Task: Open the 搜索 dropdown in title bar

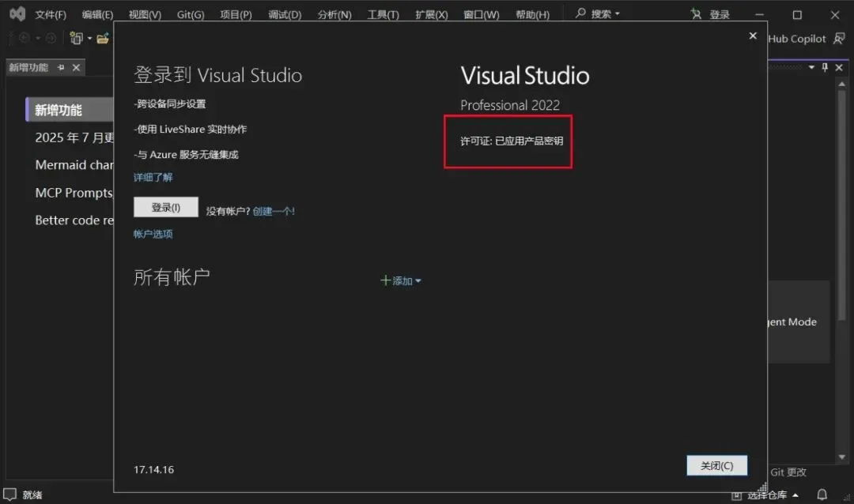Action: (606, 14)
